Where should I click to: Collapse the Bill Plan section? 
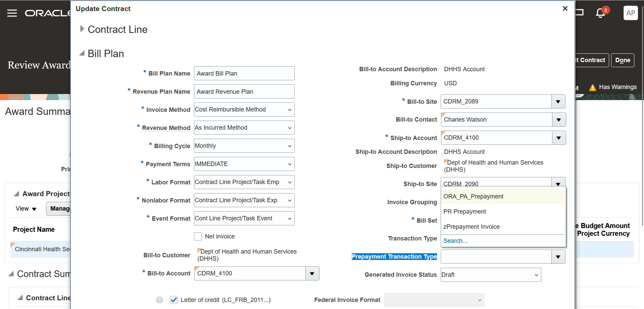pyautogui.click(x=82, y=53)
